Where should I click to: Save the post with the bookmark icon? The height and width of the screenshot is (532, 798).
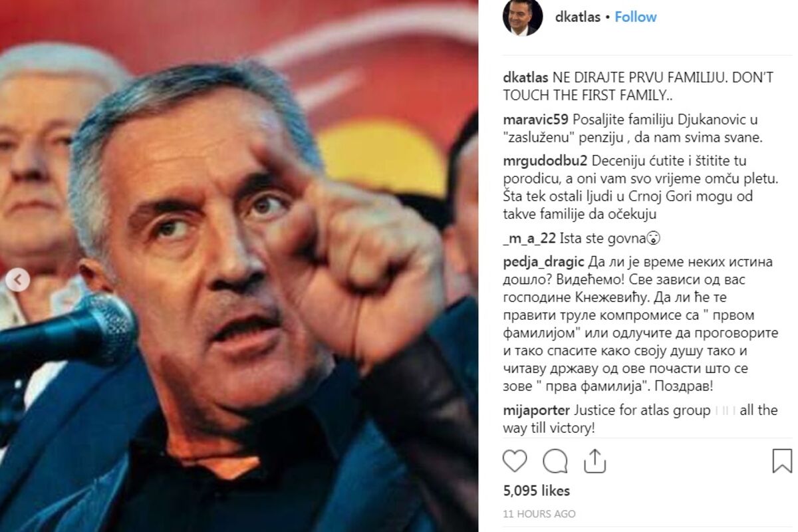click(x=782, y=461)
